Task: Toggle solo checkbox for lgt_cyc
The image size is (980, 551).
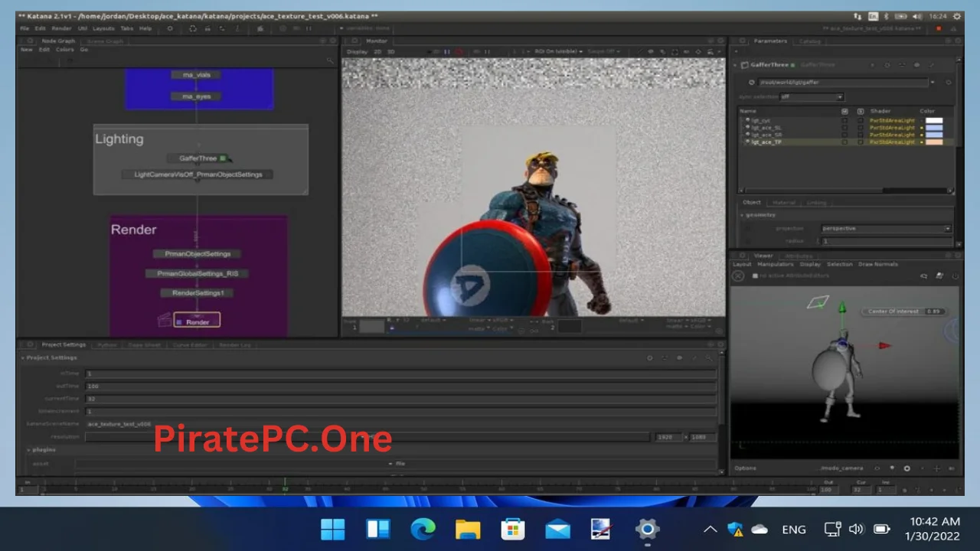Action: tap(861, 121)
